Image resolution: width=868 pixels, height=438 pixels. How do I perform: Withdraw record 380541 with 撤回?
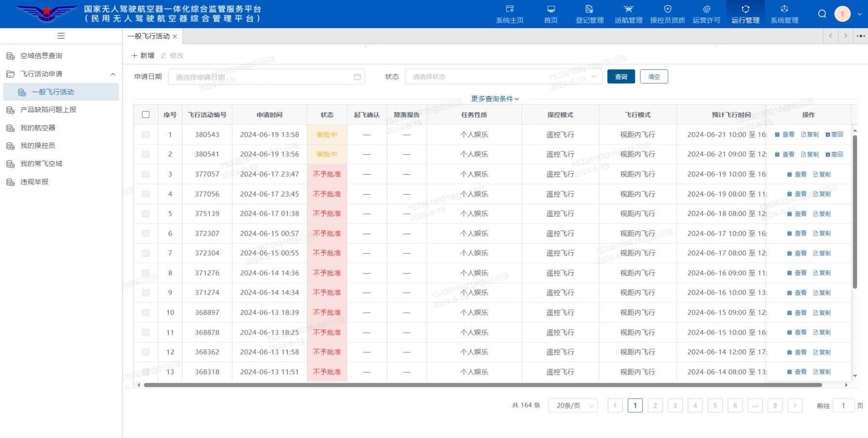point(835,154)
